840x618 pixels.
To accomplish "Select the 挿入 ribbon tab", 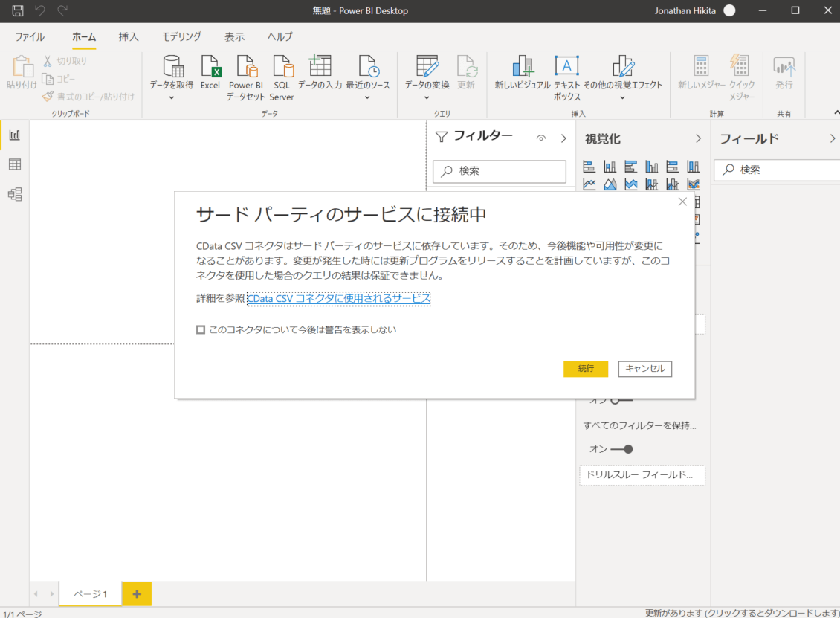I will (129, 36).
